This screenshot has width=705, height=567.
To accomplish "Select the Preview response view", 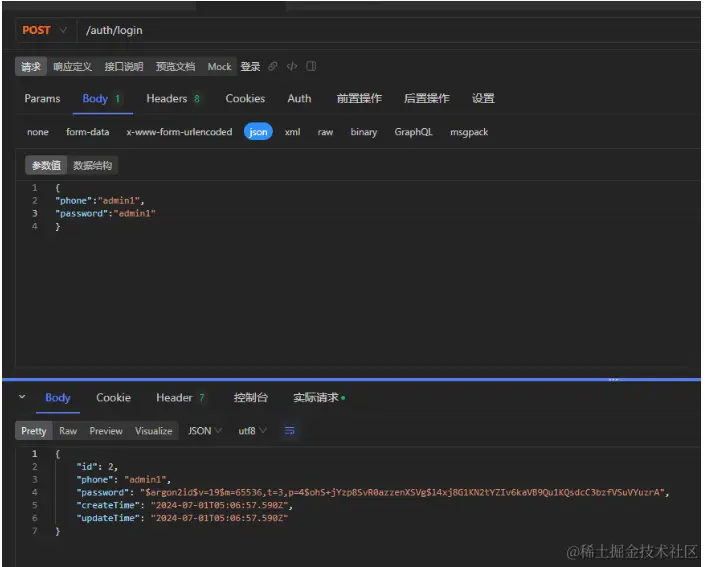I will (106, 431).
